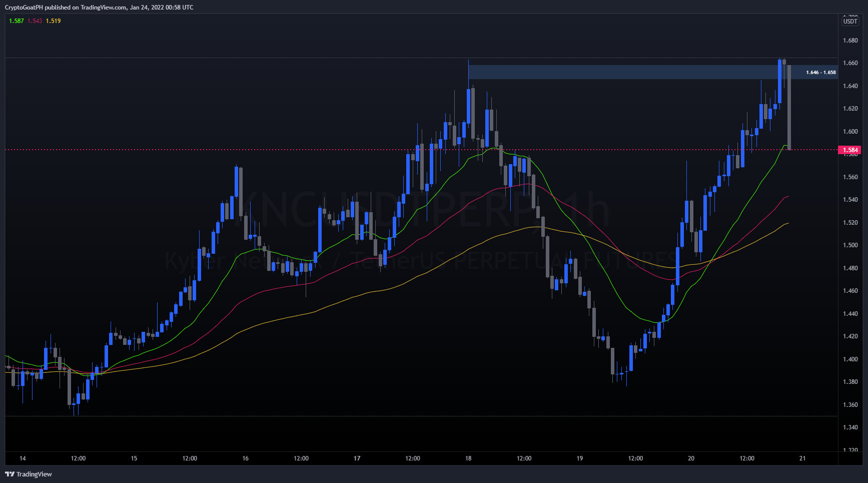Click the 1.660 price axis label
Image resolution: width=868 pixels, height=483 pixels.
pyautogui.click(x=850, y=63)
